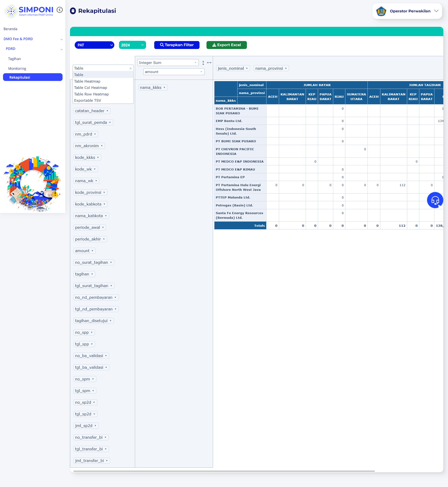
Task: Open the Integer Sum aggregator dropdown
Action: (168, 63)
